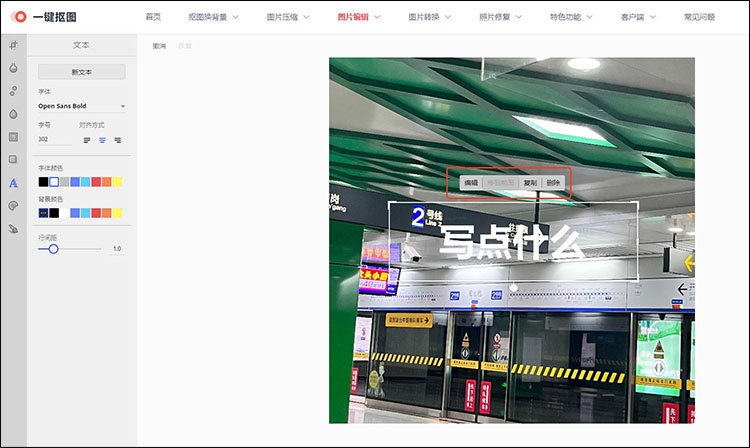
Task: Choose black font color swatch
Action: coord(44,182)
